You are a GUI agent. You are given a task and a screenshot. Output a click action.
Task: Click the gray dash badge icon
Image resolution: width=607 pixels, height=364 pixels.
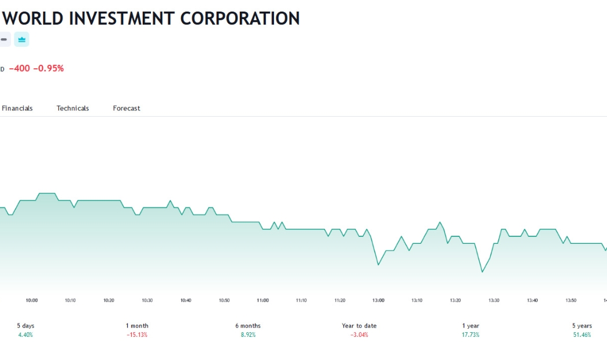pos(4,39)
